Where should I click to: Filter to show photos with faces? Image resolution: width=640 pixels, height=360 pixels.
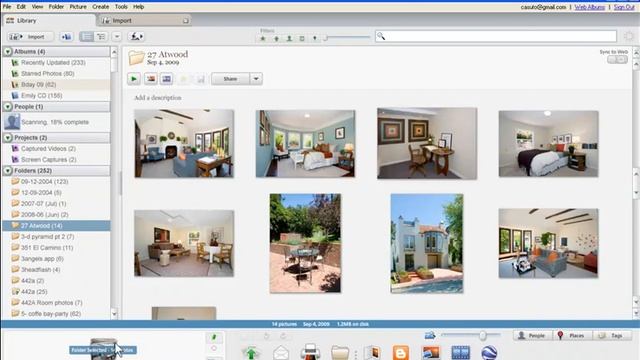coord(289,38)
